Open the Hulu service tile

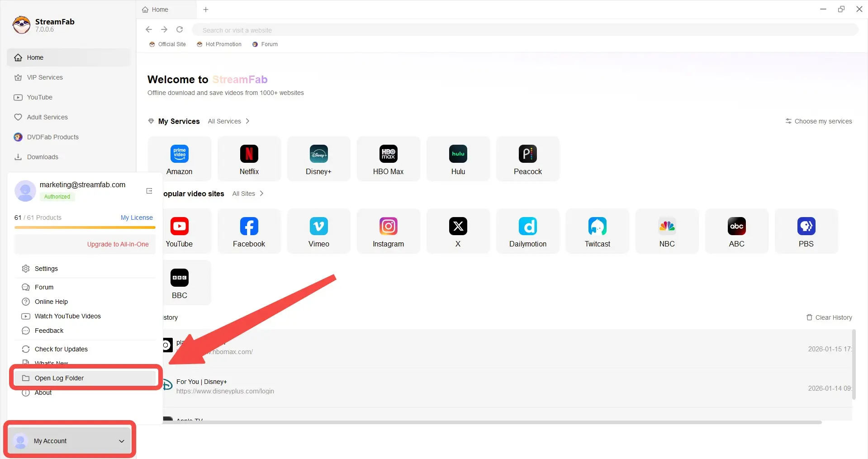point(458,159)
